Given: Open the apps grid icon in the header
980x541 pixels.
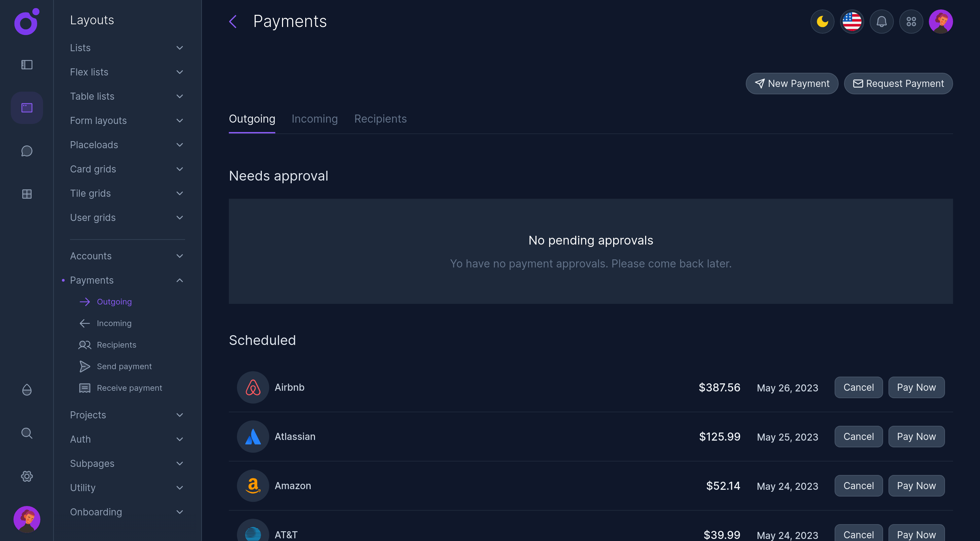Looking at the screenshot, I should pos(911,22).
